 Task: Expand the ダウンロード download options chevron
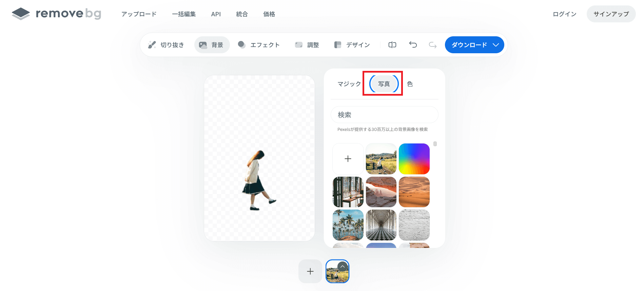point(496,45)
